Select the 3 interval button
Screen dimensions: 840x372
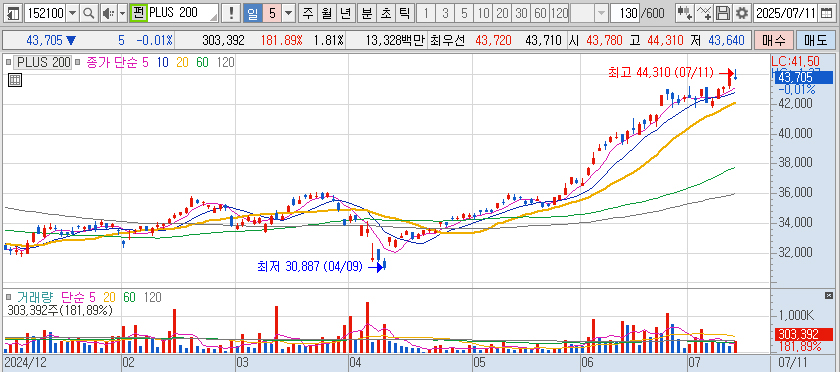click(444, 13)
